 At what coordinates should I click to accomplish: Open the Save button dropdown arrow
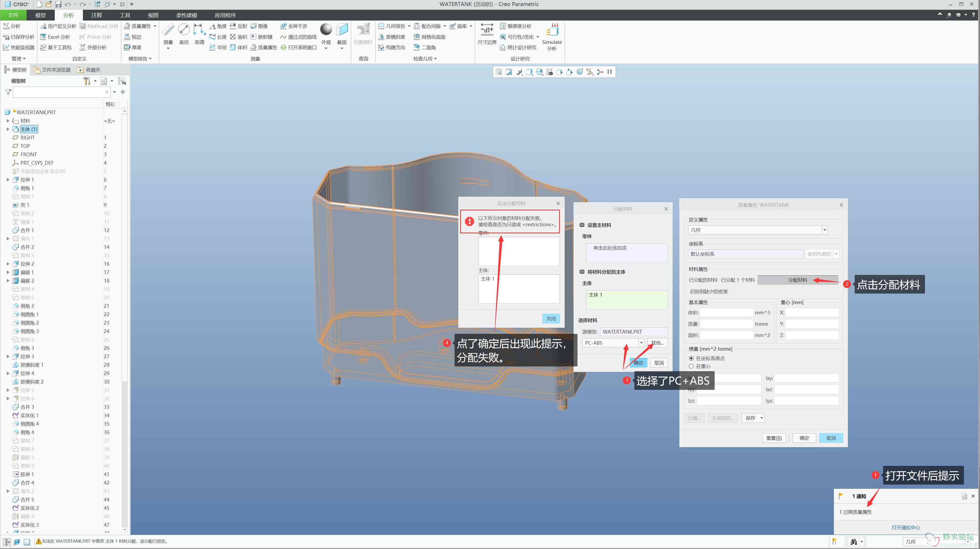click(762, 418)
